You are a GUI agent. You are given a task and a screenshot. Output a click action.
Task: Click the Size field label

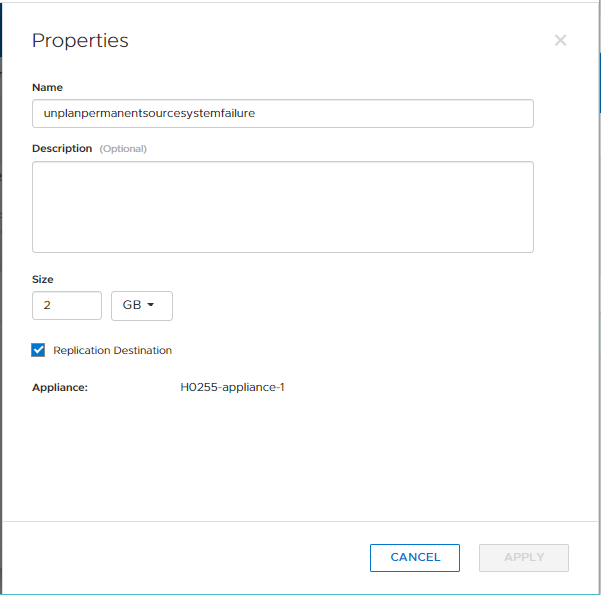[x=43, y=279]
